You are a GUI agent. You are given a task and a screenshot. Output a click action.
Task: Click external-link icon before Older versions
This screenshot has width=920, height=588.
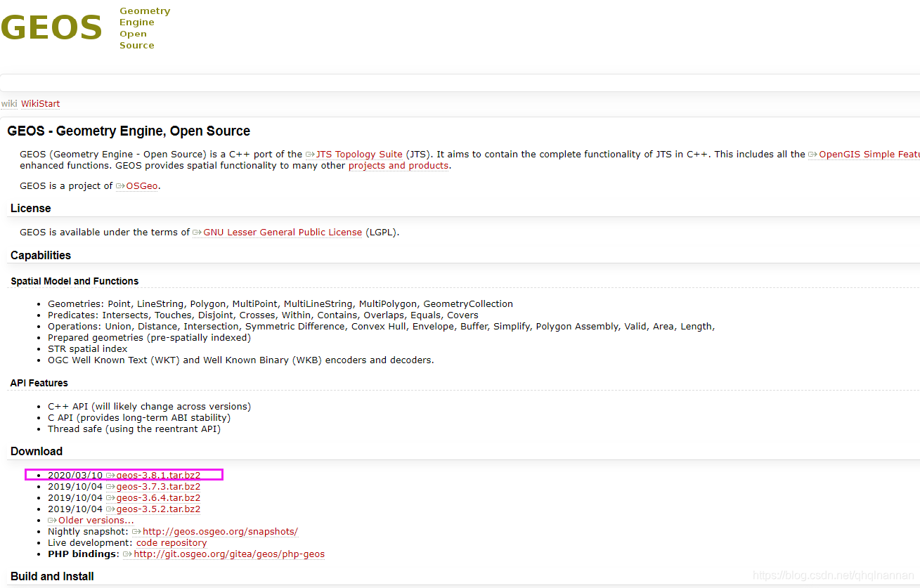53,521
